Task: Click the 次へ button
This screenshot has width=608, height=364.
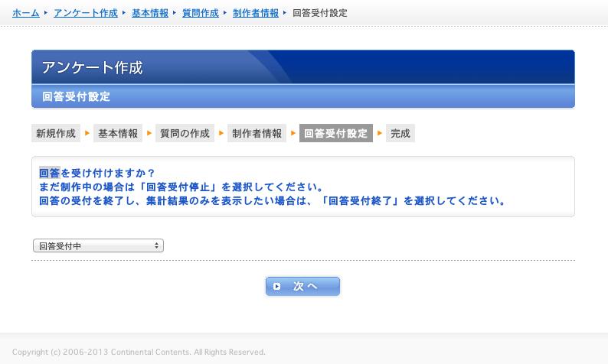Action: 302,286
